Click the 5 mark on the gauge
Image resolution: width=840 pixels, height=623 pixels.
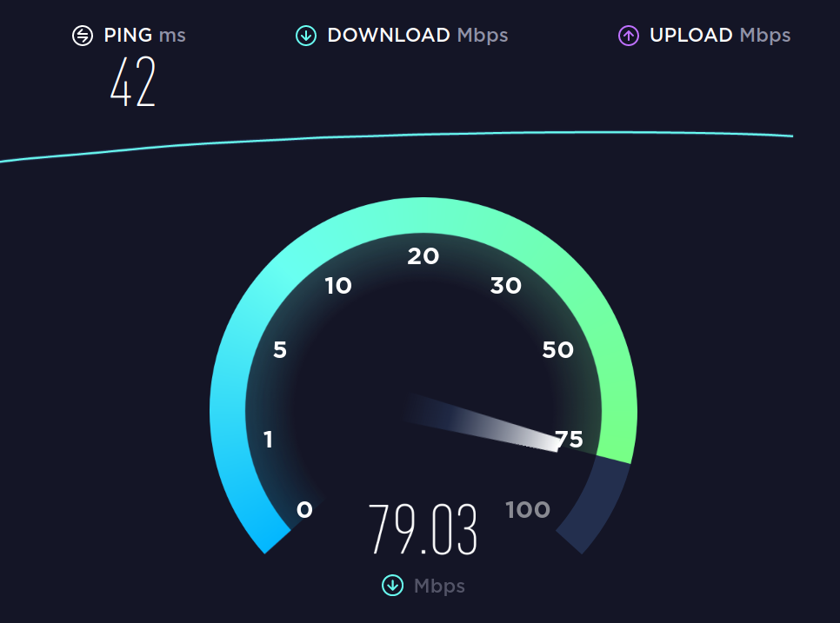pos(280,349)
